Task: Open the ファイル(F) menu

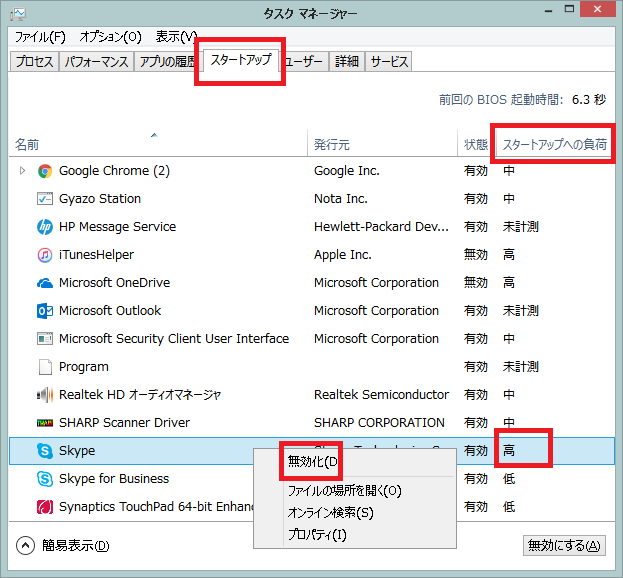Action: click(x=40, y=37)
